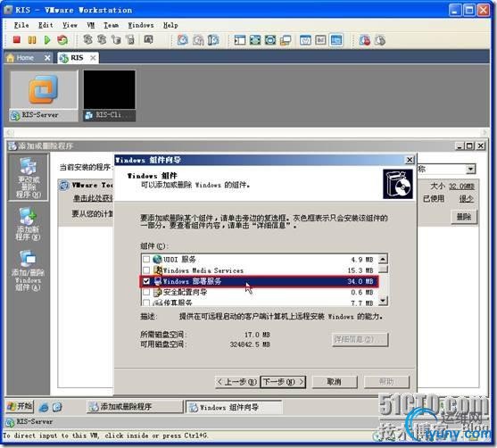Check the UDDI 服务 checkbox
497x448 pixels.
(x=146, y=260)
